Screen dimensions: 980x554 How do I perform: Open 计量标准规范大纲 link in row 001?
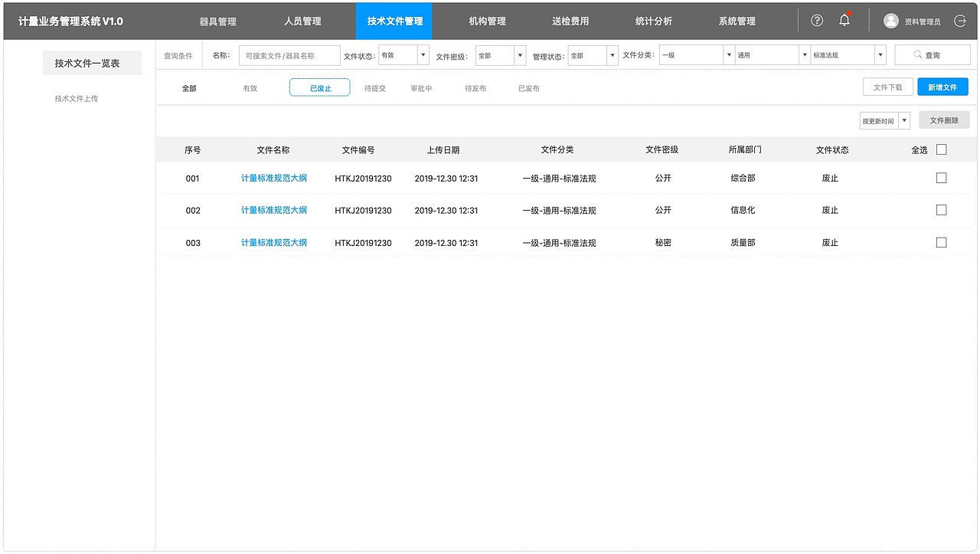click(x=274, y=178)
